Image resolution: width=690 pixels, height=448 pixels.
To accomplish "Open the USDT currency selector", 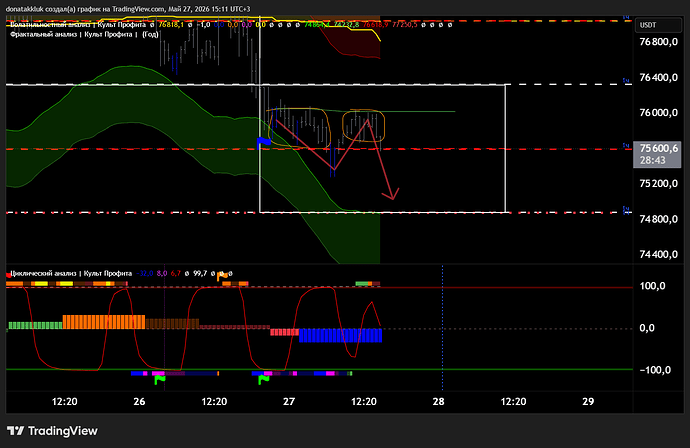I will (658, 25).
